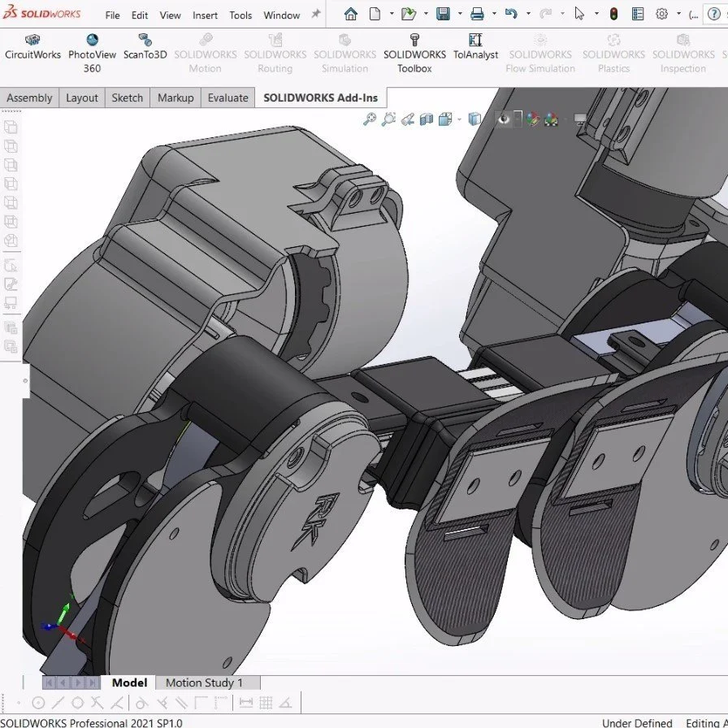This screenshot has width=728, height=728.
Task: Undo the last action
Action: point(511,14)
